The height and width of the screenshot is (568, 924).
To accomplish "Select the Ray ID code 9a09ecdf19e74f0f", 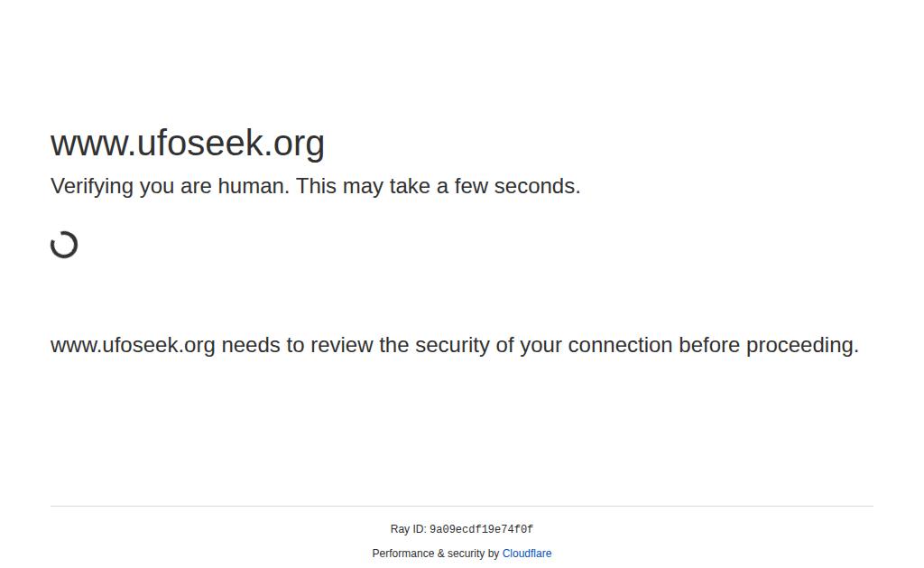I will [x=481, y=530].
